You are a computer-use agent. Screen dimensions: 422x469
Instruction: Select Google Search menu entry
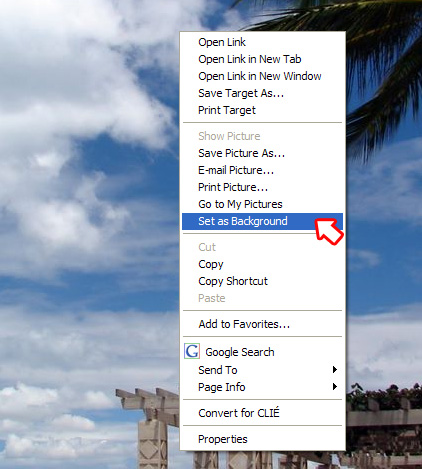[x=262, y=352]
